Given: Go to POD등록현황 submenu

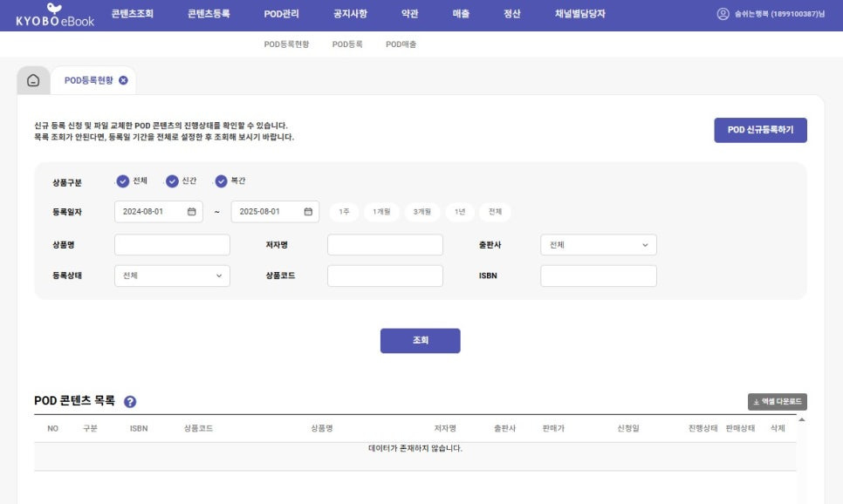Looking at the screenshot, I should point(286,44).
